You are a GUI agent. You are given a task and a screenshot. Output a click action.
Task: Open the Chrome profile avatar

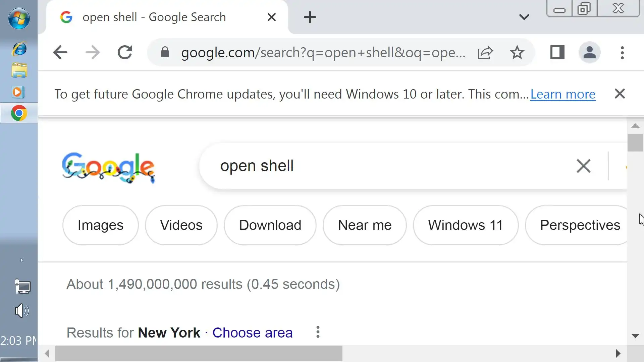589,53
